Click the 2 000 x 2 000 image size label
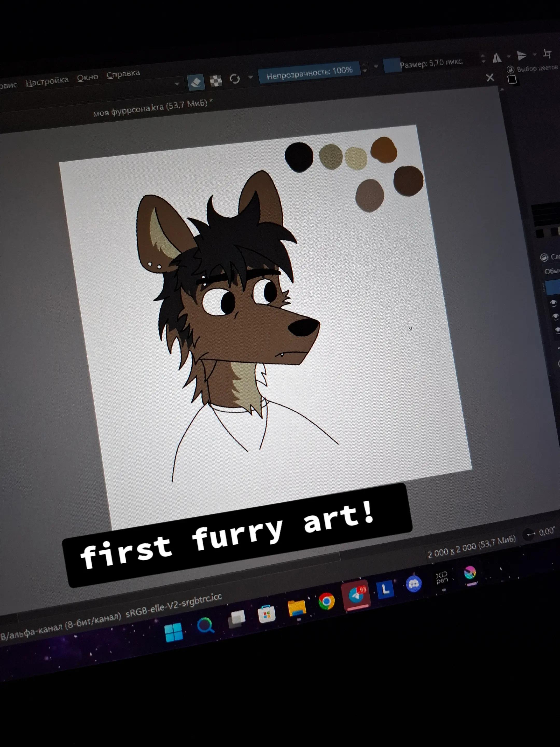The image size is (560, 747). click(471, 547)
